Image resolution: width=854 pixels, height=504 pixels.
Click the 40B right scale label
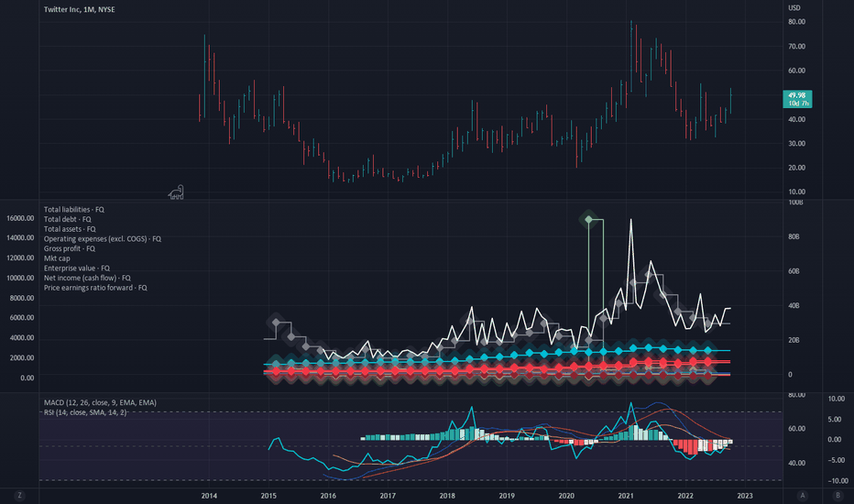(794, 306)
